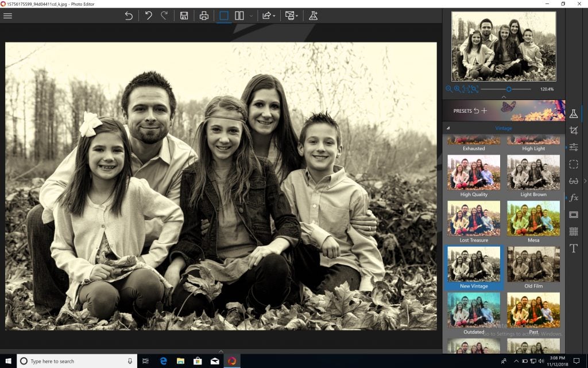Open the Presets flask sidebar tab
Viewport: 588px width, 368px height.
click(574, 114)
